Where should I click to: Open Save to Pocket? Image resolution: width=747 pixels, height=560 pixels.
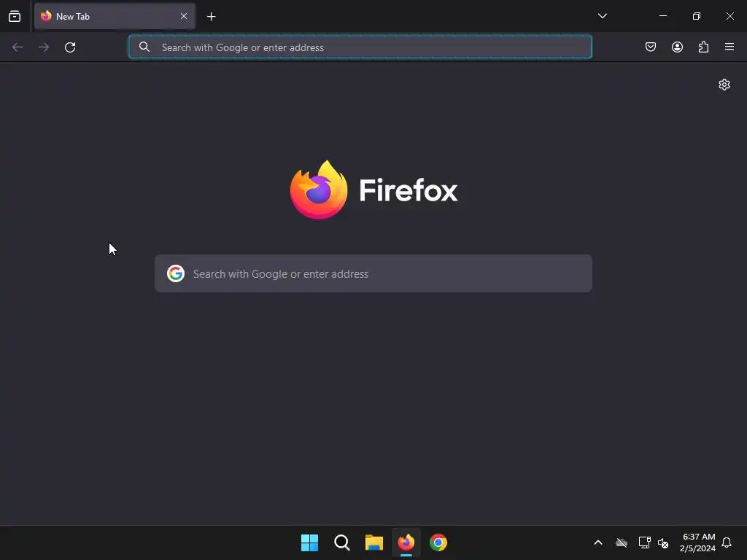(x=650, y=47)
